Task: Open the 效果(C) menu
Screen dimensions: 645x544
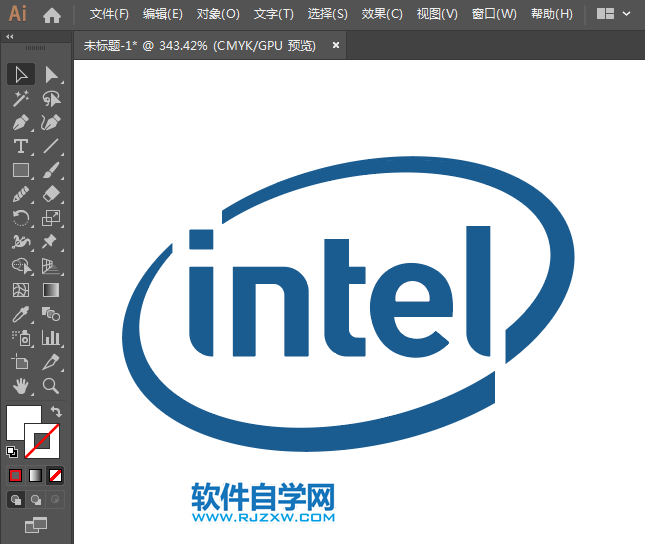Action: (382, 14)
